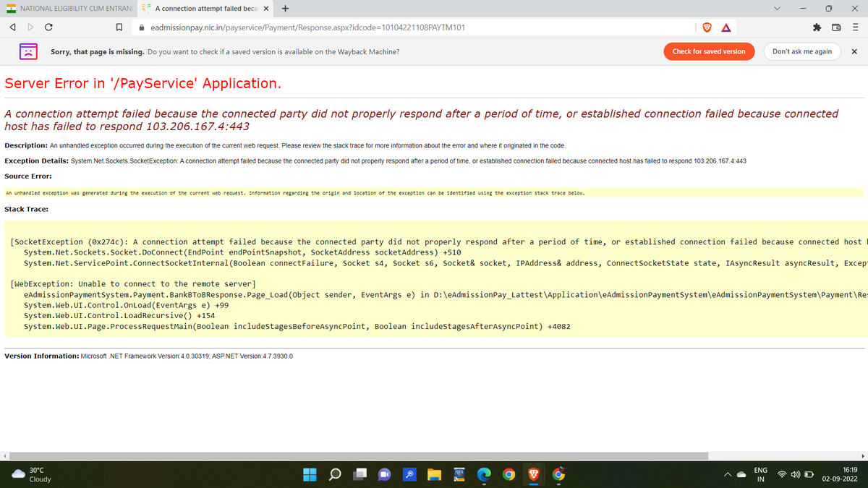Open Microsoft Edge from taskbar
This screenshot has width=868, height=488.
[x=483, y=474]
